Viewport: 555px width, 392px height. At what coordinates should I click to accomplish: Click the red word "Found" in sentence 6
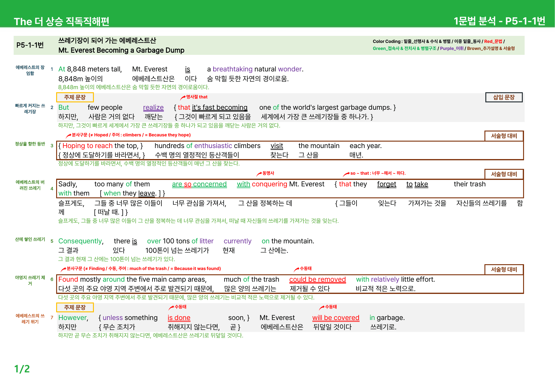point(68,280)
